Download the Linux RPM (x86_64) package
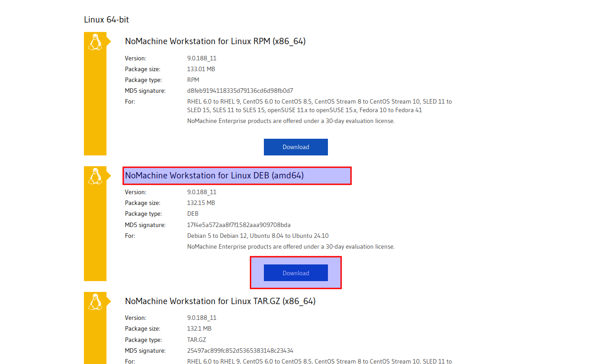The image size is (590, 364). 295,147
